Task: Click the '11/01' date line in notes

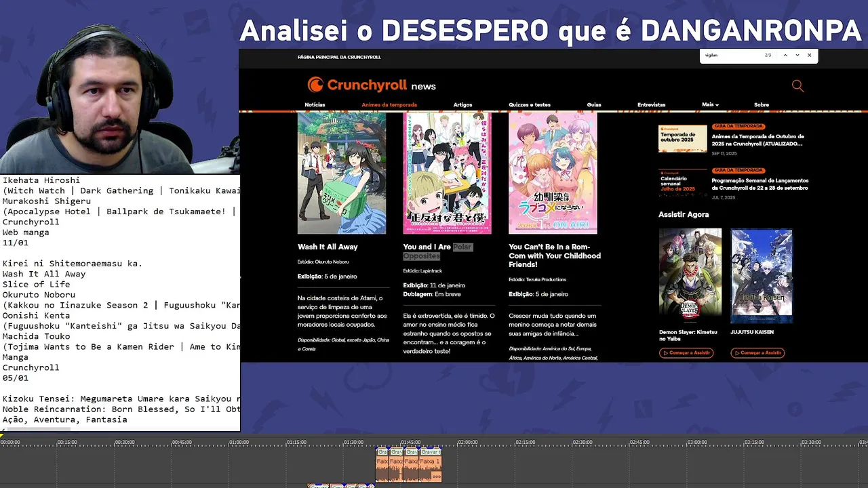Action: click(x=15, y=243)
